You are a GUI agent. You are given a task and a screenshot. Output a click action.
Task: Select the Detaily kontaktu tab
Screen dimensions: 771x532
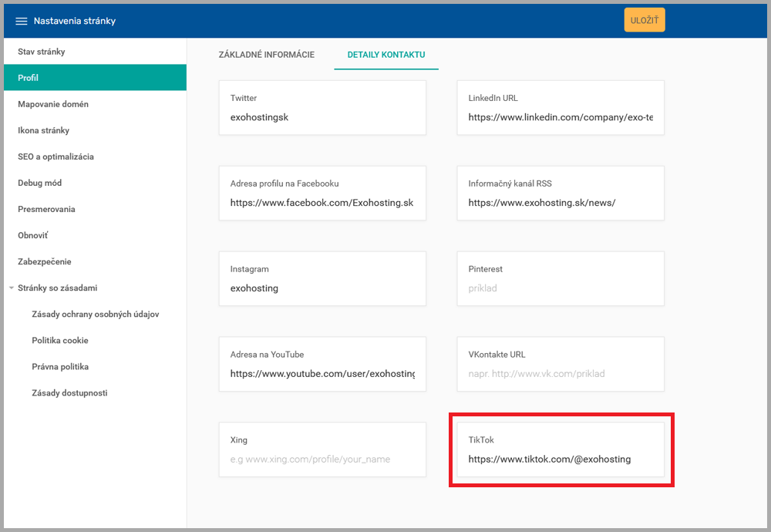(x=386, y=55)
